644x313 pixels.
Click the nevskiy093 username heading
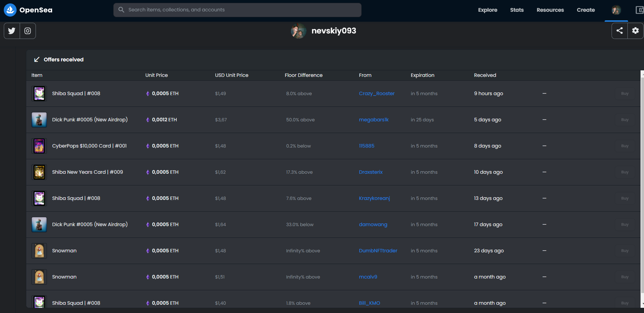[x=334, y=31]
